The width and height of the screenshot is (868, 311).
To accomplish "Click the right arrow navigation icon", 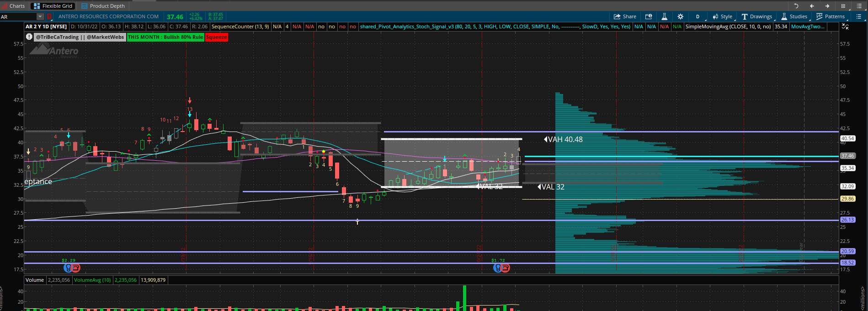I will [x=827, y=6].
